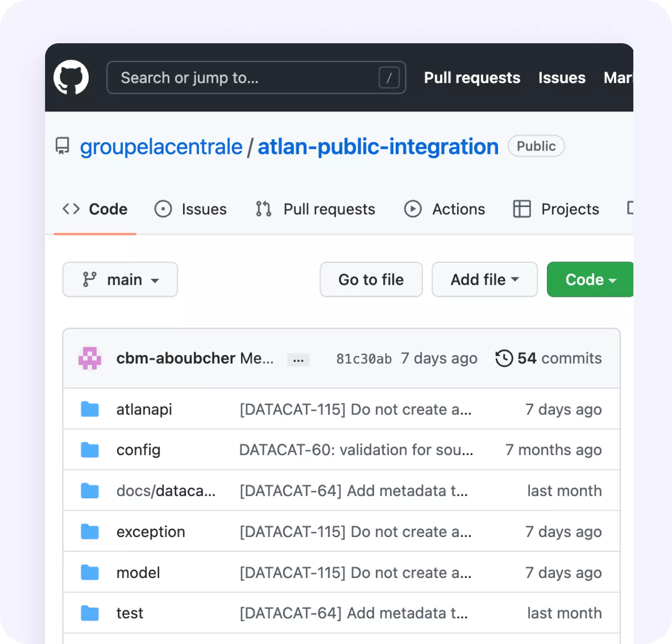
Task: Focus the Search or jump to field
Action: (256, 78)
